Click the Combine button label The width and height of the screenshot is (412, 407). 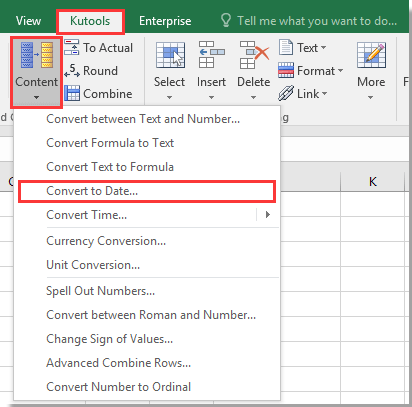[108, 94]
